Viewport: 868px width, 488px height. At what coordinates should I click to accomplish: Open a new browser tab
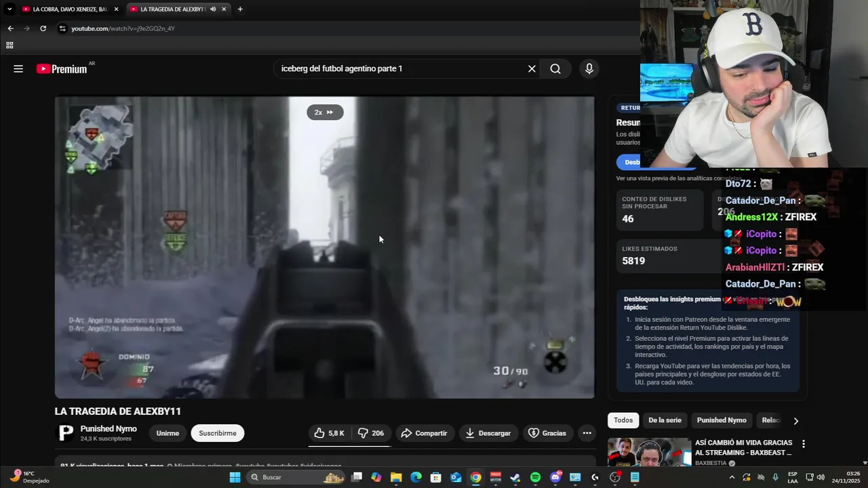tap(240, 9)
